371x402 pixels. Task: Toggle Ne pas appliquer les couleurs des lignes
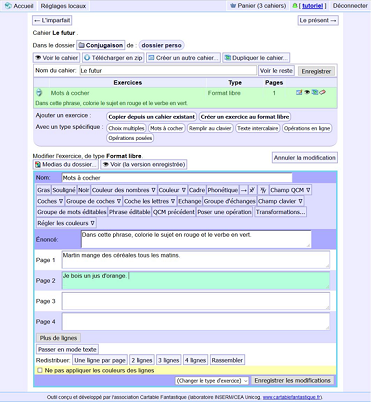(40, 370)
